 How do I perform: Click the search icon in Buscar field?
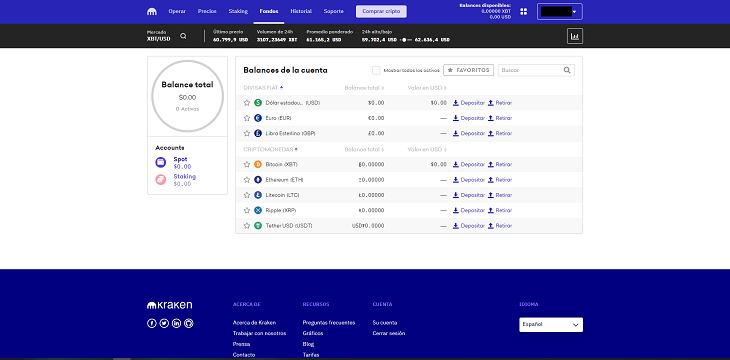567,70
